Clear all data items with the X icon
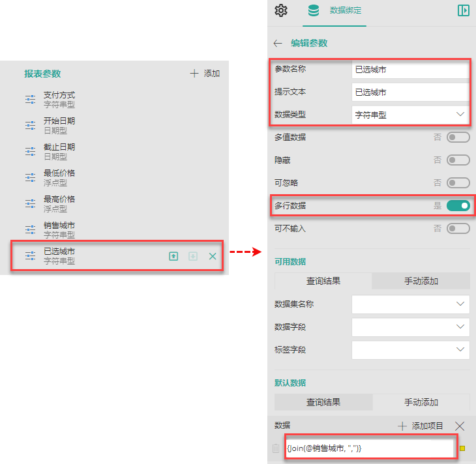Screen dimensions: 476x464 pos(460,426)
